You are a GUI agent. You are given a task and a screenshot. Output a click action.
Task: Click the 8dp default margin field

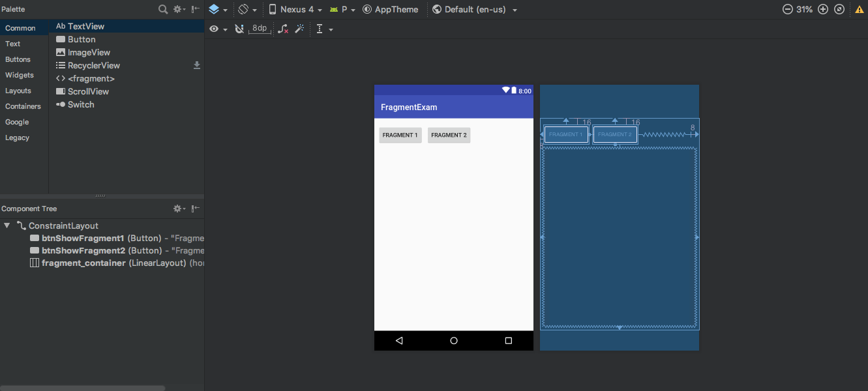click(x=258, y=29)
